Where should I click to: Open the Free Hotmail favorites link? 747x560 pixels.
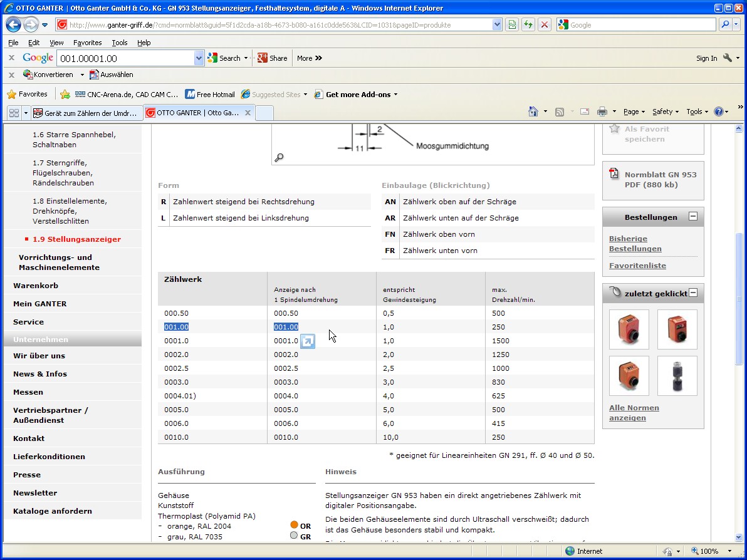[x=210, y=95]
